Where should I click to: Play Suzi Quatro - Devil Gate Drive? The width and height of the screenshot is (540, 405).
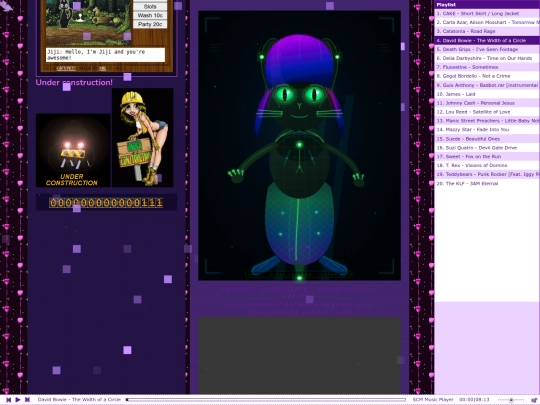(487, 148)
